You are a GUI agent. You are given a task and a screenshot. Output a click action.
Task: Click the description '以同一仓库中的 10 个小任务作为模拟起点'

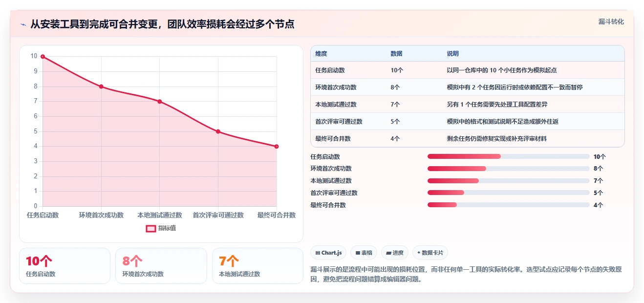[502, 70]
